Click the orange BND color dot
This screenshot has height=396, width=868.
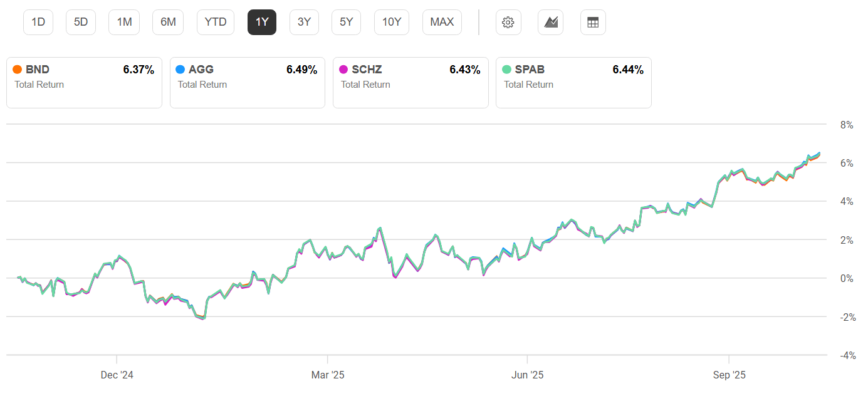point(18,70)
